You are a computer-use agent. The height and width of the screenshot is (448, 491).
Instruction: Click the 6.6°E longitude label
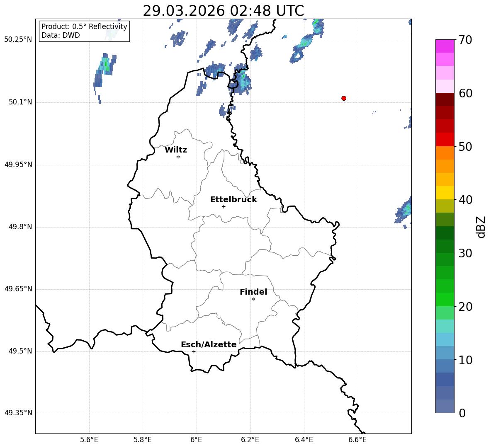coord(357,440)
